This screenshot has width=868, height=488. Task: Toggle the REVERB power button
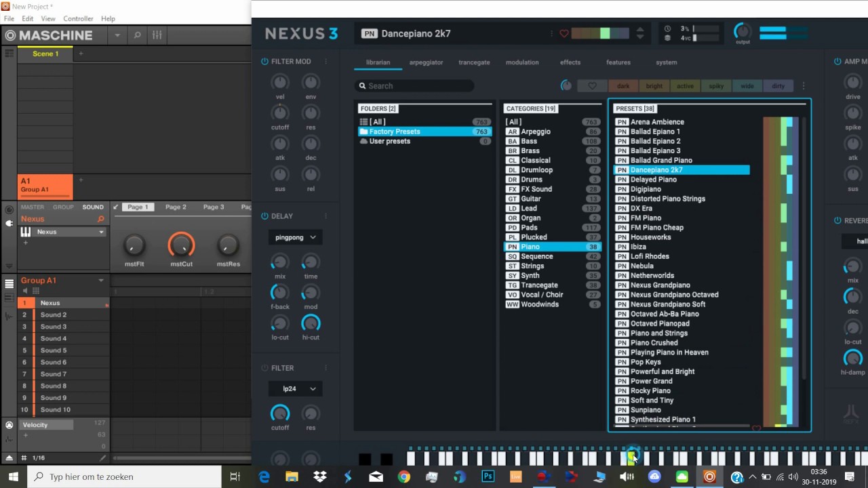(x=837, y=221)
